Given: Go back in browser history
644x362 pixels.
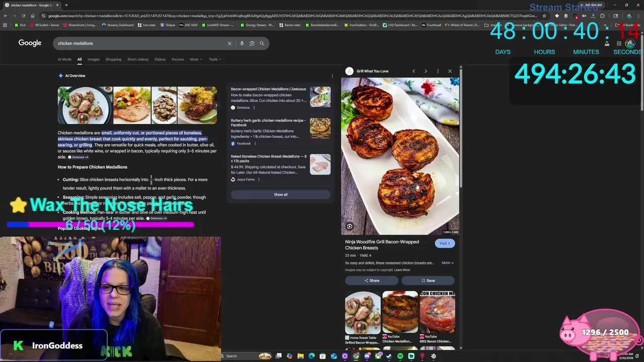Looking at the screenshot, I should coord(5,16).
